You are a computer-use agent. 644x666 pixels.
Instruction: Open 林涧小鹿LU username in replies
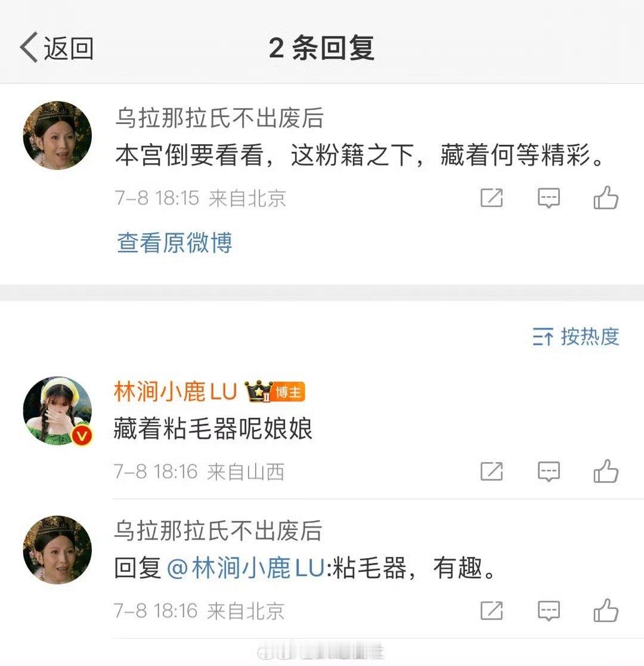(x=175, y=391)
